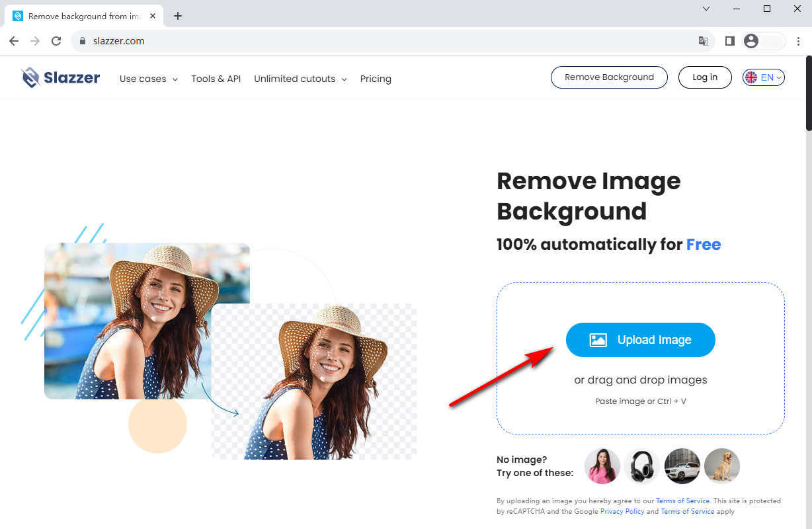Click the Upload Image button

640,340
